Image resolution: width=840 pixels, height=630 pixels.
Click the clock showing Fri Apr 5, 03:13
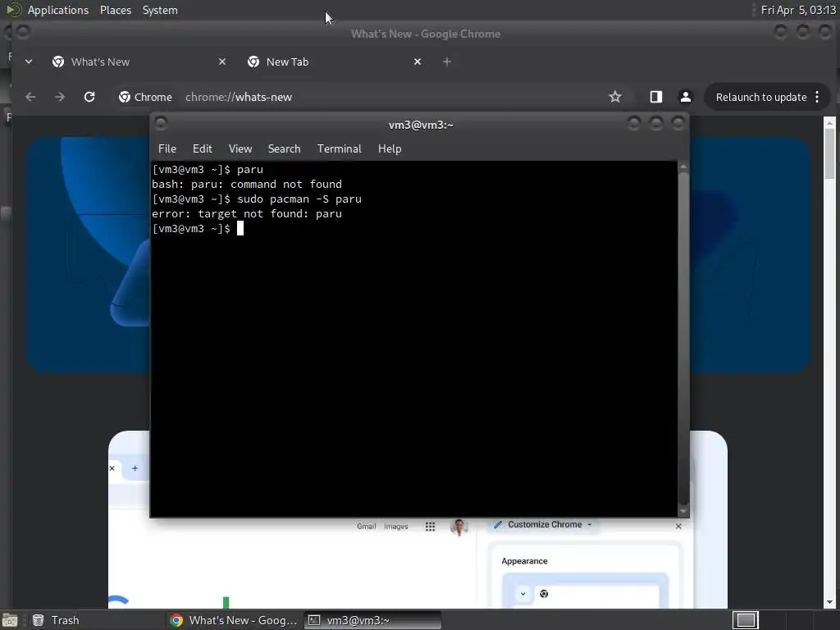(x=797, y=10)
